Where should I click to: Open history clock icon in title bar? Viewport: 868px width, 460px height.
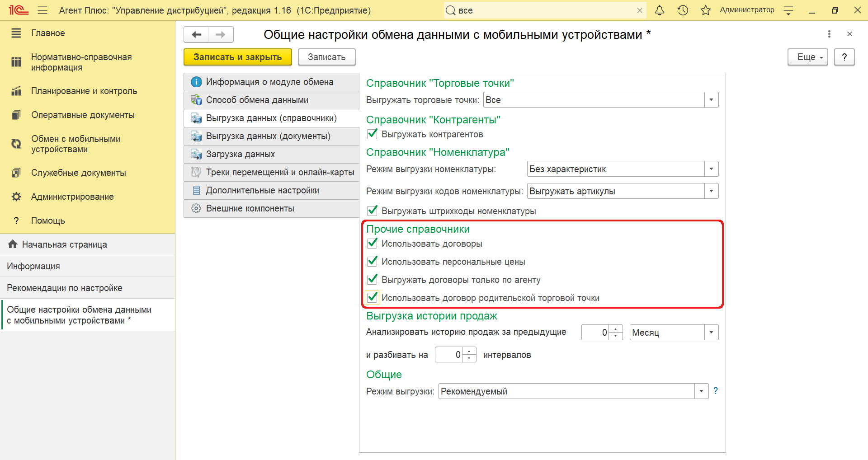pyautogui.click(x=683, y=10)
